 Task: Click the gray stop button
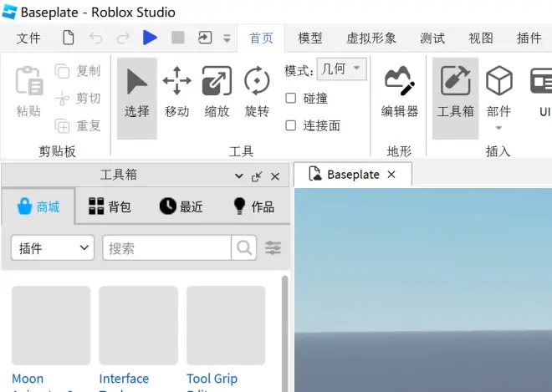(x=178, y=38)
